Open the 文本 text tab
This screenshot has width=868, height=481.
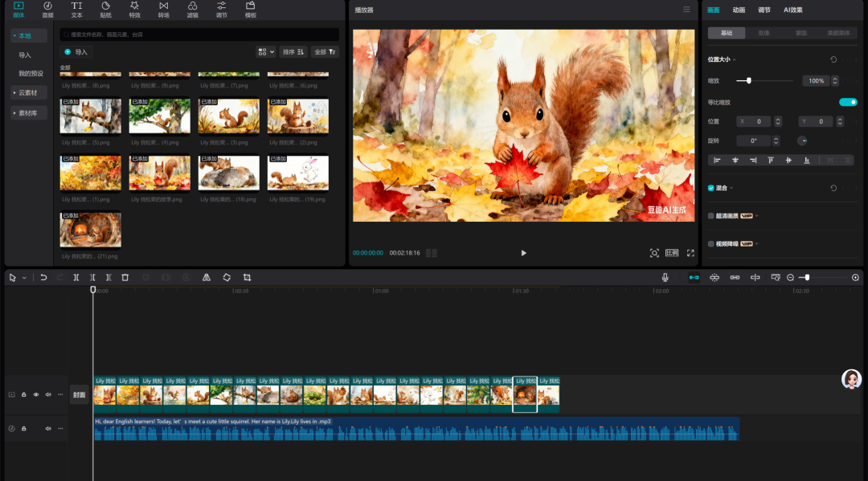click(76, 10)
